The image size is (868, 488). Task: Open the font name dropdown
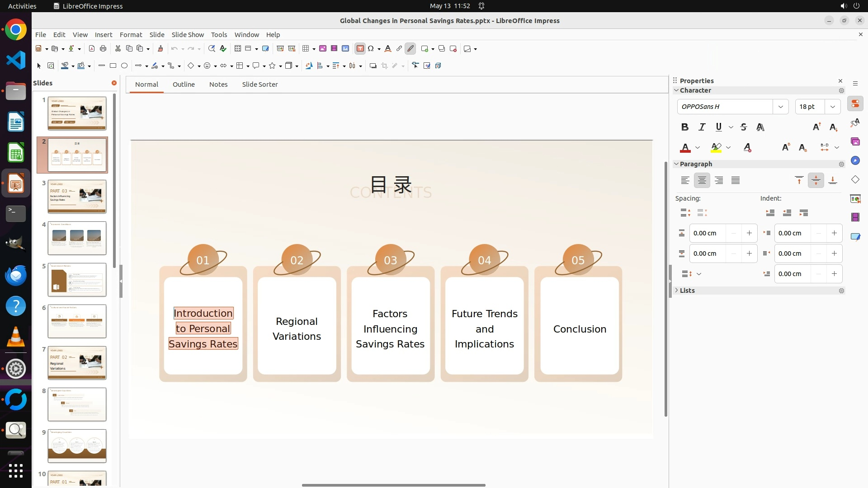click(780, 107)
